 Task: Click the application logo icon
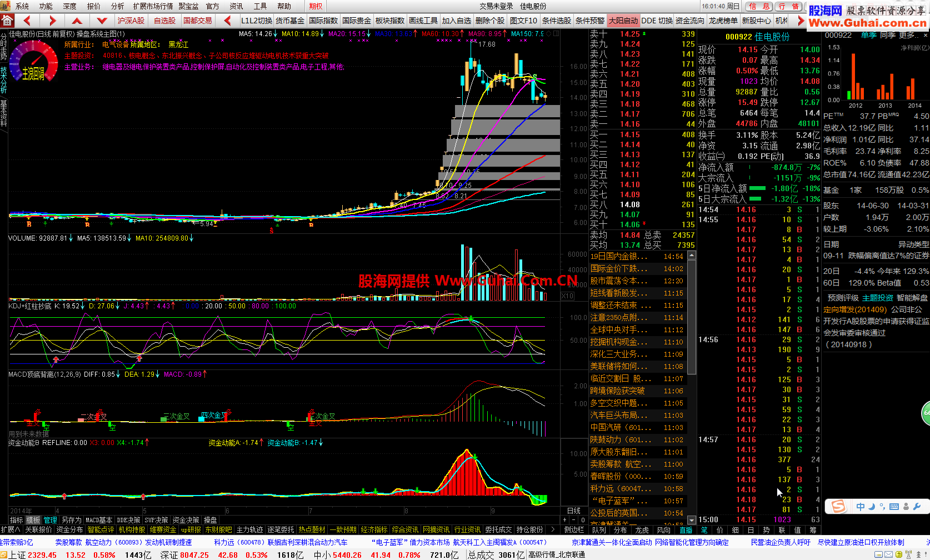5,6
